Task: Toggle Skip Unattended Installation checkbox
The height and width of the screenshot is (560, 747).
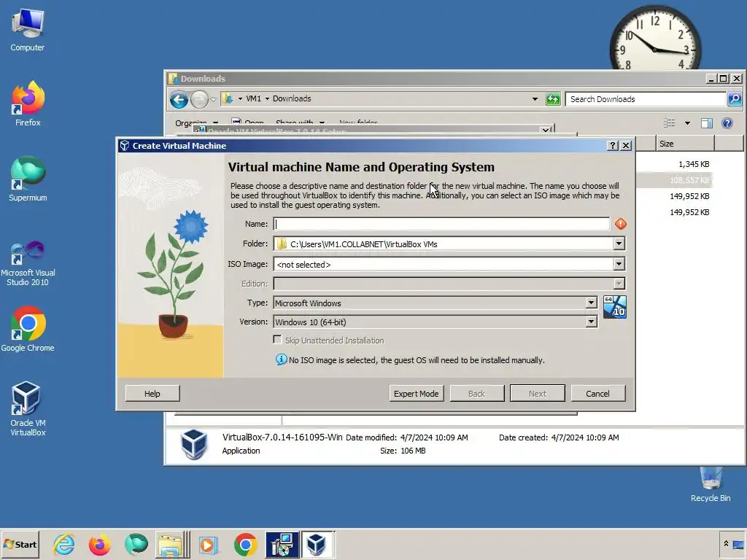Action: pos(277,340)
